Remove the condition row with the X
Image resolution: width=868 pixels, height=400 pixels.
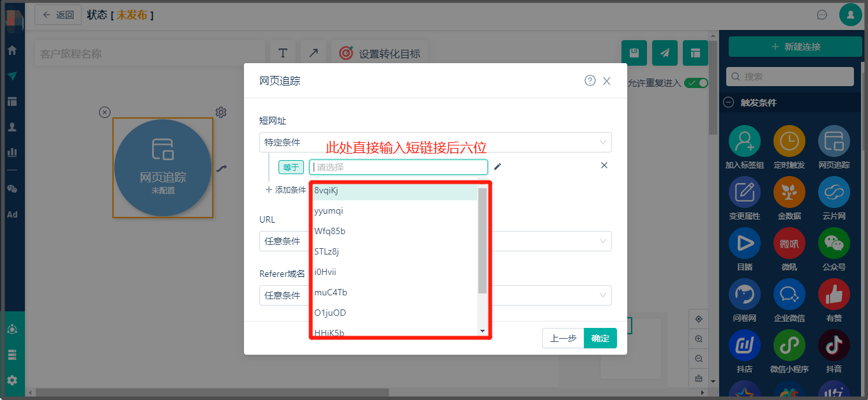pos(604,165)
